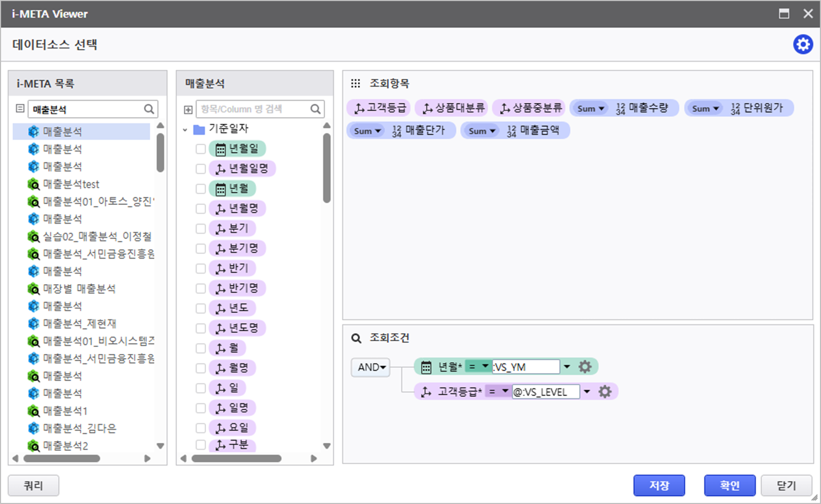Open the :VS_YM value dropdown arrow
Screen dimensions: 821x504
tap(567, 367)
